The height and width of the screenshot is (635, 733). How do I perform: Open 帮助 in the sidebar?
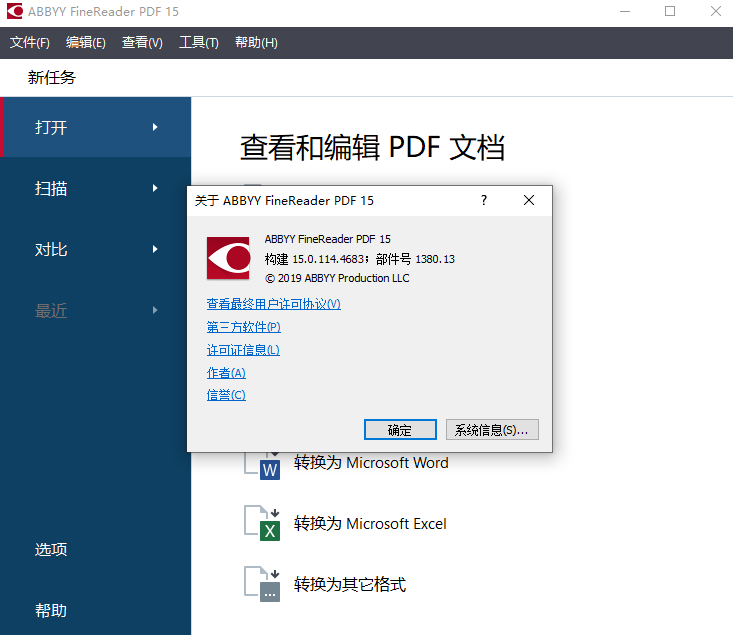(51, 610)
